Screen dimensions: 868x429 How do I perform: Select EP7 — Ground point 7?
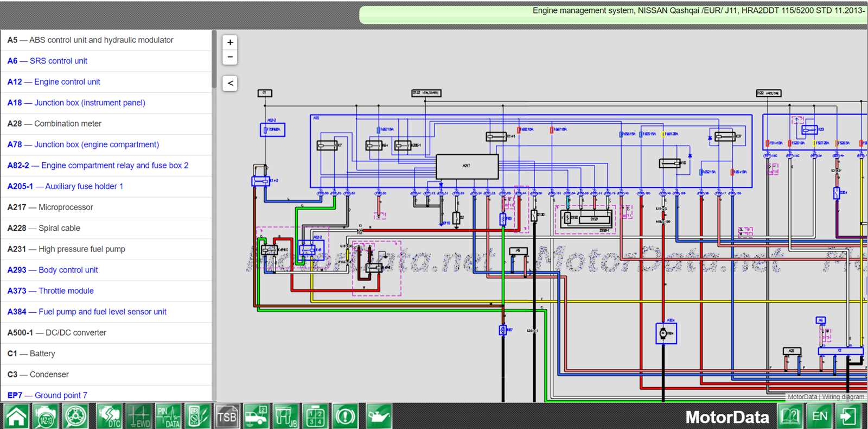tap(106, 394)
